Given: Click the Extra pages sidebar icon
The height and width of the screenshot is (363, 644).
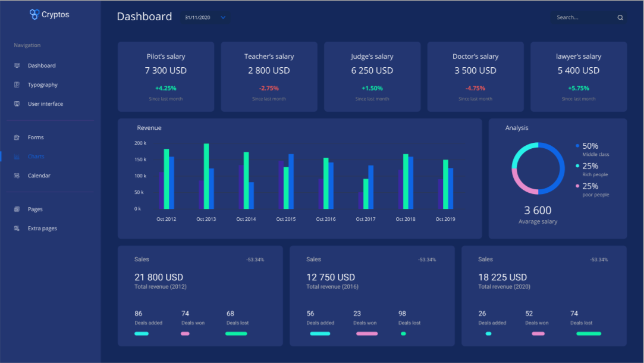Looking at the screenshot, I should point(17,228).
